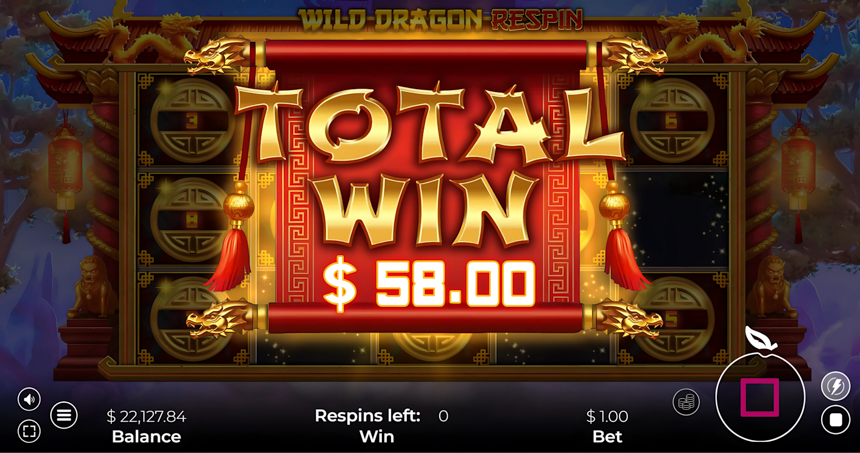The height and width of the screenshot is (453, 860).
Task: Click the $1.00 bet value
Action: pos(607,417)
